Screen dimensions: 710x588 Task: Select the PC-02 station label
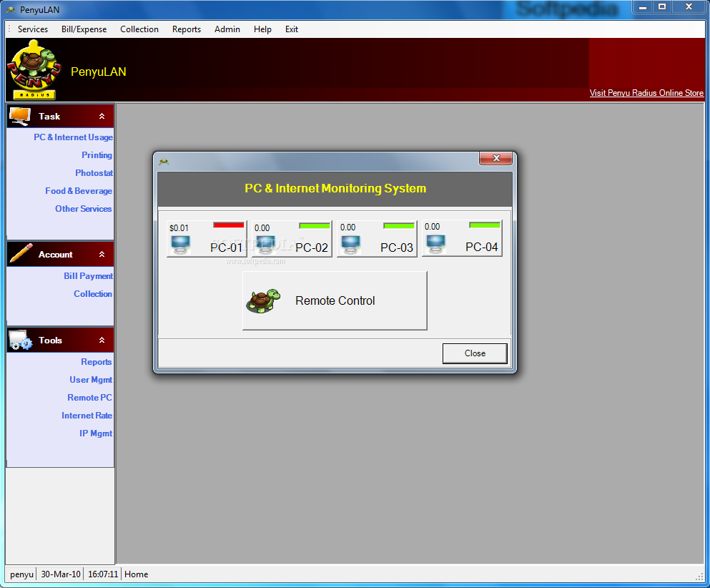tap(312, 248)
